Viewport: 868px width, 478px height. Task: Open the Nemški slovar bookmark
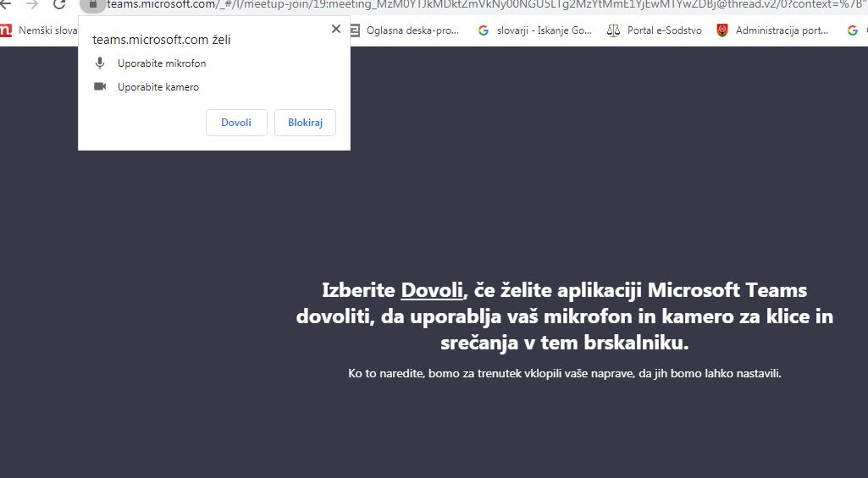(39, 30)
